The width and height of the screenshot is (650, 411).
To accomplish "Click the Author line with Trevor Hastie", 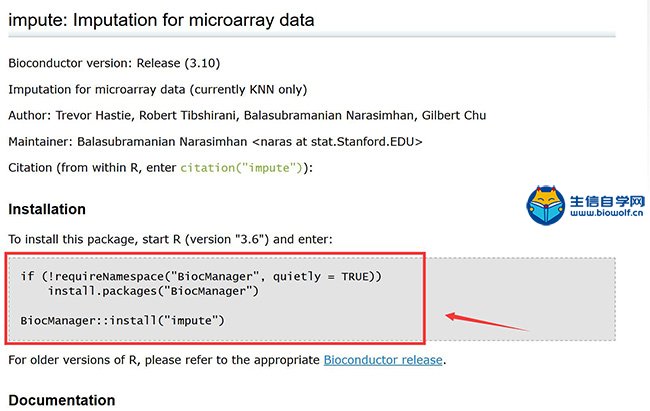I will pos(247,115).
